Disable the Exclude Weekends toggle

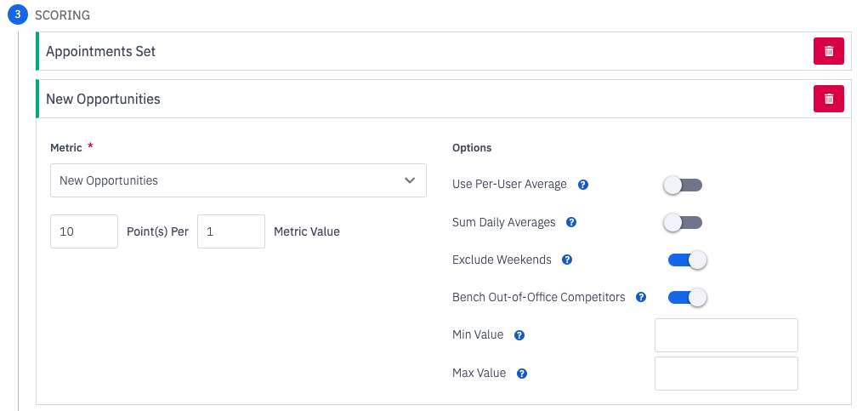click(688, 260)
